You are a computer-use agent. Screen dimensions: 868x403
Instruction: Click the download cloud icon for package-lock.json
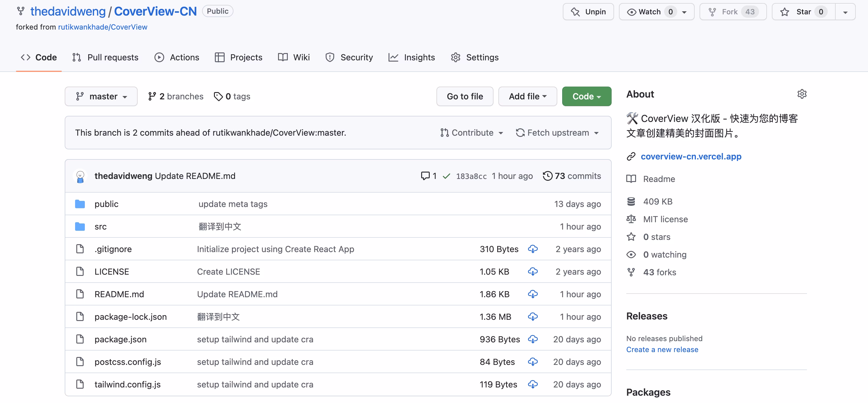click(533, 316)
